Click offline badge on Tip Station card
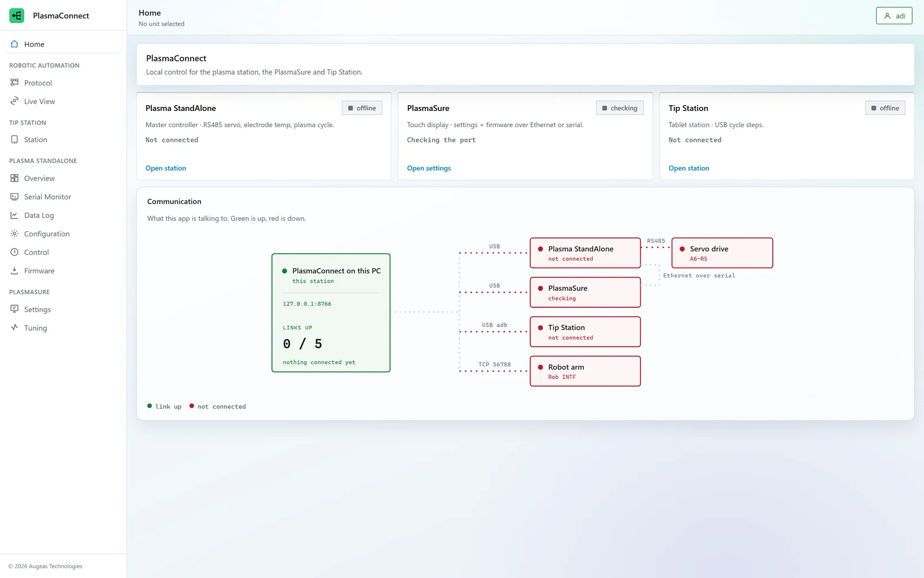924x578 pixels. click(x=885, y=108)
